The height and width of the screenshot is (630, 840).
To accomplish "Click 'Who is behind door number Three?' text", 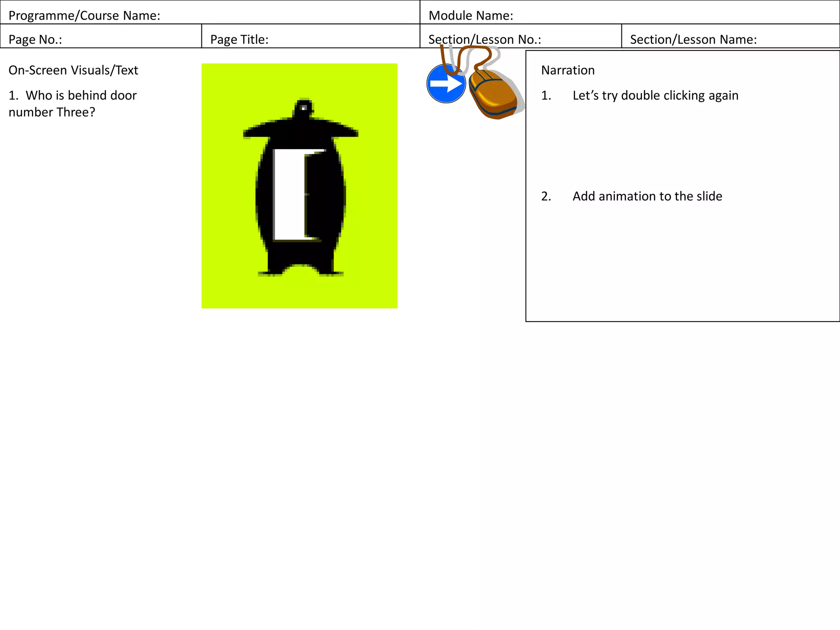I will click(x=73, y=104).
